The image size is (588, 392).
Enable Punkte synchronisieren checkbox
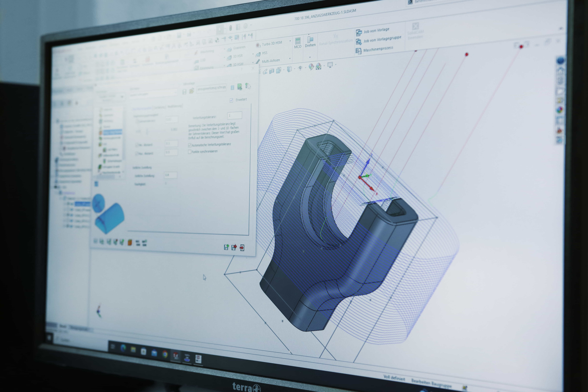189,152
